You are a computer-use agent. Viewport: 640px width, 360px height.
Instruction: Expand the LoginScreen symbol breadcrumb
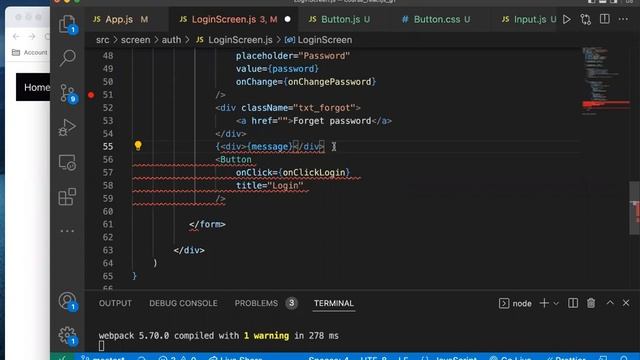tap(318, 40)
